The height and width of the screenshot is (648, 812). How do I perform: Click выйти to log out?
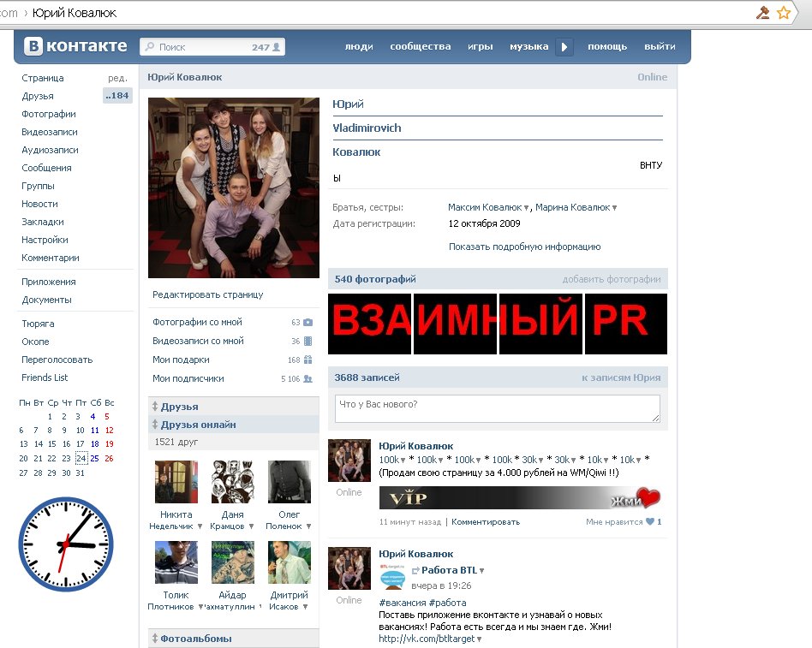click(660, 46)
